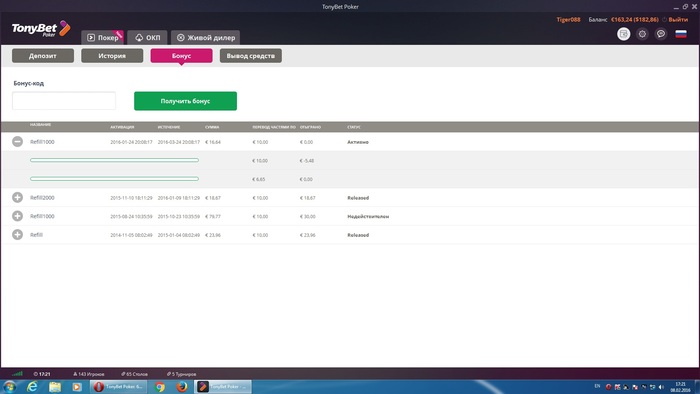Click the Выйти logout link
Viewport: 700px width, 394px height.
tap(678, 20)
